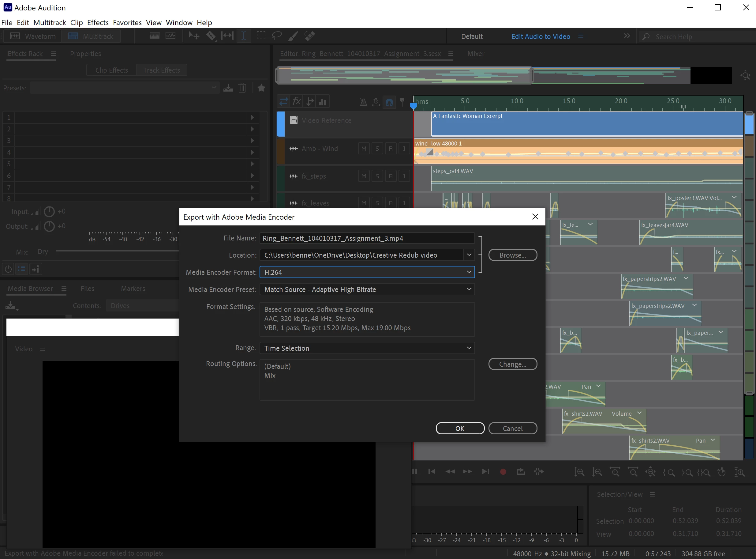Open the Range dropdown set to Time Selection
Viewport: 756px width, 559px height.
coord(367,348)
